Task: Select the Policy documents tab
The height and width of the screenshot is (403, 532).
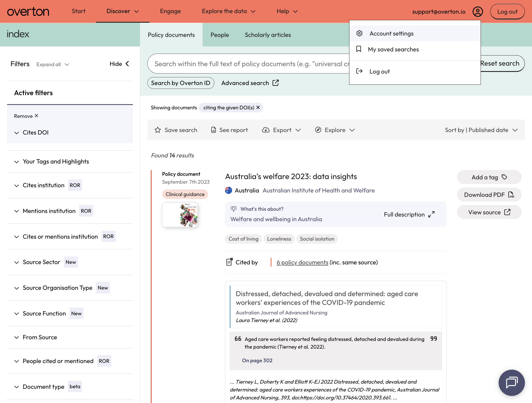Action: 171,35
